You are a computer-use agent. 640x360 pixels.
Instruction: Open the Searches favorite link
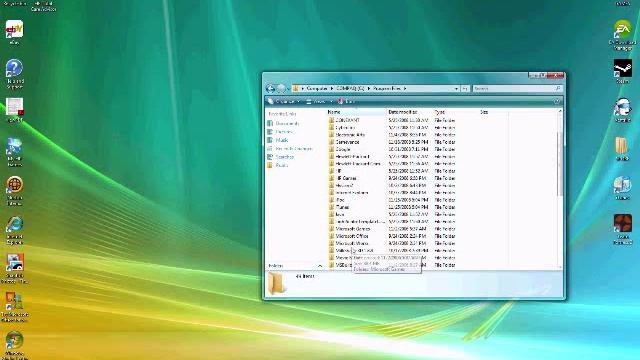pyautogui.click(x=284, y=157)
